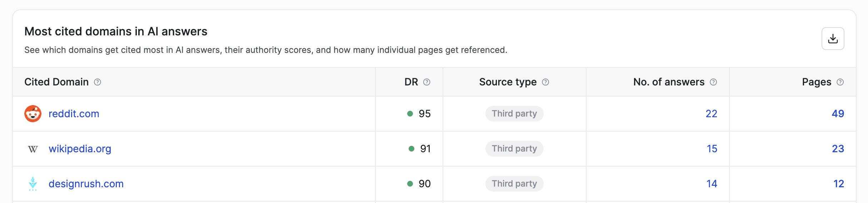Click 22 answers count for reddit.com
The height and width of the screenshot is (203, 868).
(x=712, y=114)
